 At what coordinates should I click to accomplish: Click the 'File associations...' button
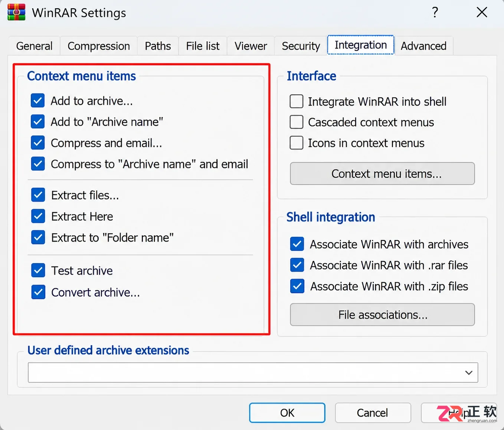click(x=382, y=315)
